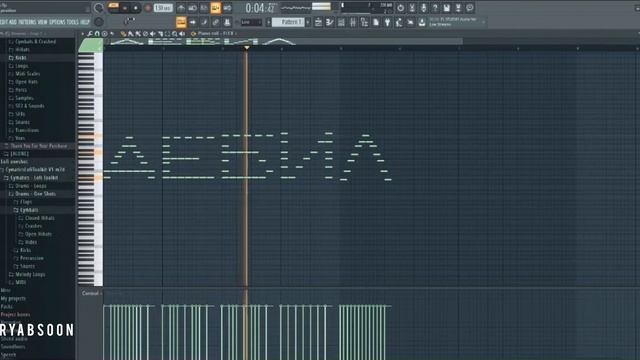Save project with the floppy disk icon

click(447, 8)
